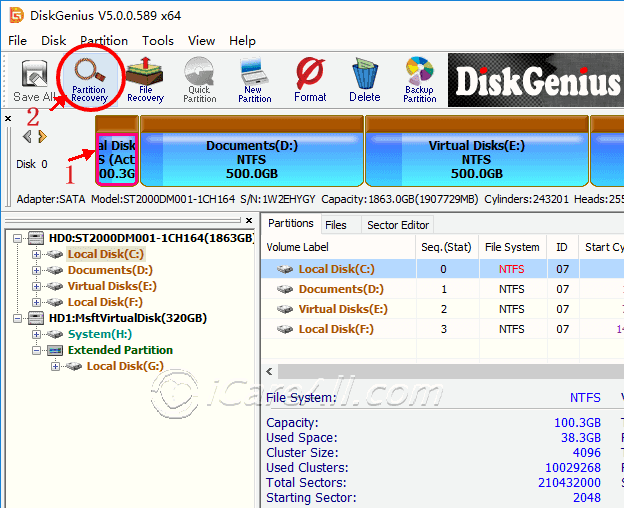Select Virtual Disks(E:) in the tree
624x508 pixels.
pyautogui.click(x=112, y=286)
